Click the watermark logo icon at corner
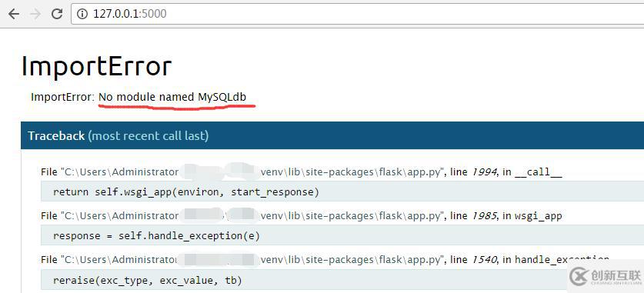 tap(579, 277)
